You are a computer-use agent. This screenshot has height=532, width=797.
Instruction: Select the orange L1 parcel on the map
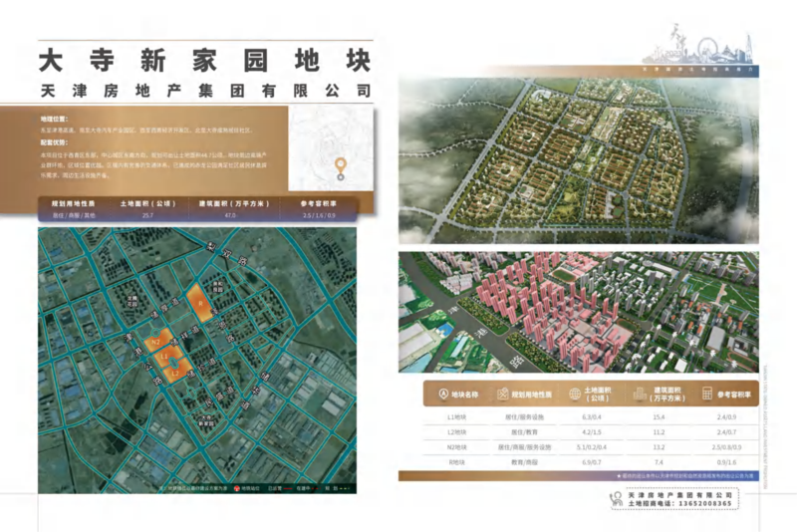click(x=164, y=357)
